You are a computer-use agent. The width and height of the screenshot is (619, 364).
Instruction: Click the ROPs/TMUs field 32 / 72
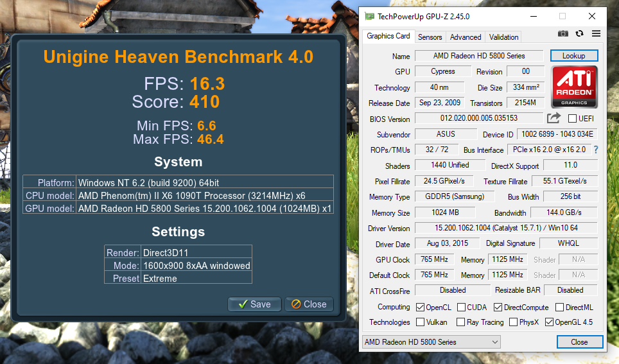[437, 150]
